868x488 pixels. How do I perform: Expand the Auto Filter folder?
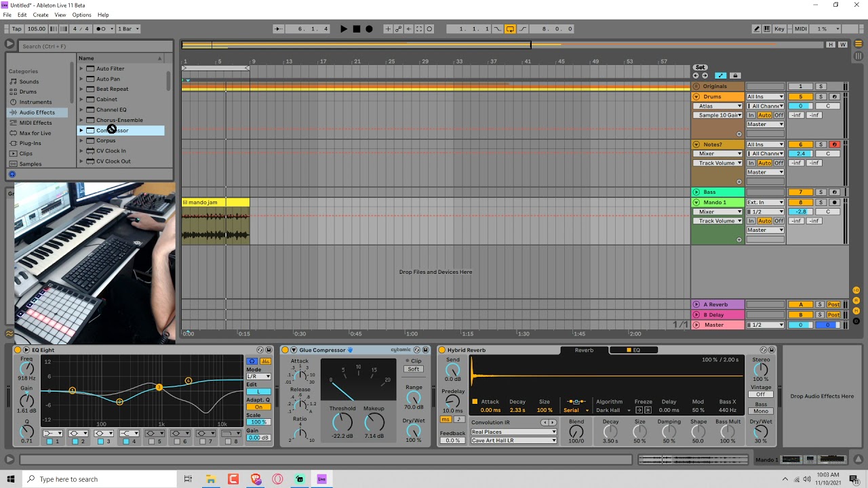pos(81,68)
